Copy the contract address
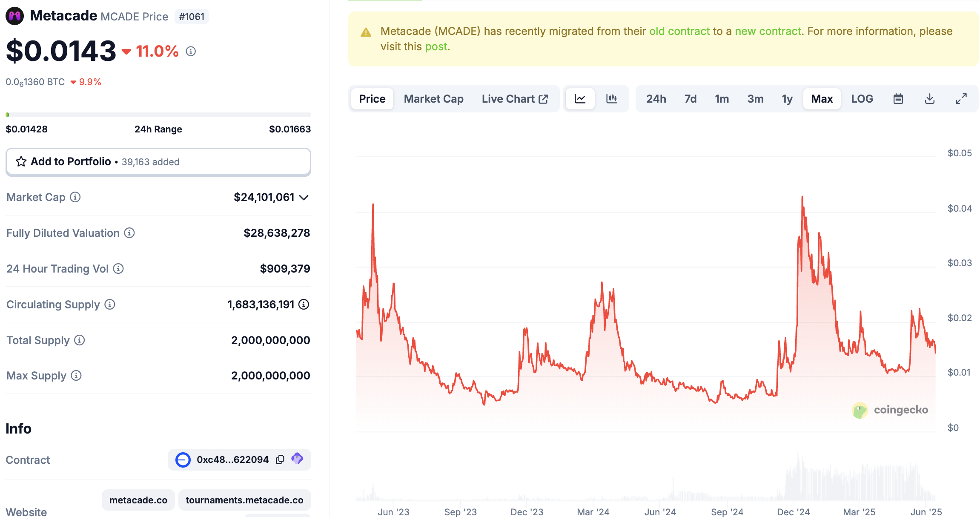 point(280,460)
